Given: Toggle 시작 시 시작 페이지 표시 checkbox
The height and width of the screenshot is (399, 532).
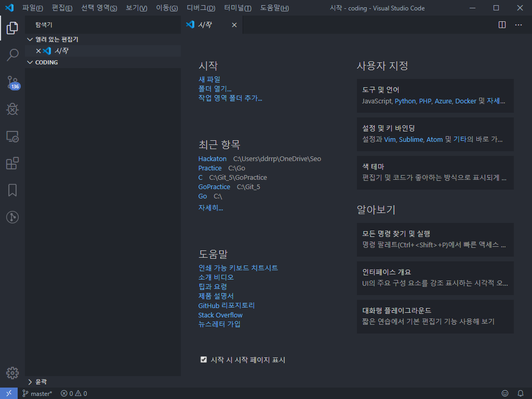Looking at the screenshot, I should click(x=204, y=360).
